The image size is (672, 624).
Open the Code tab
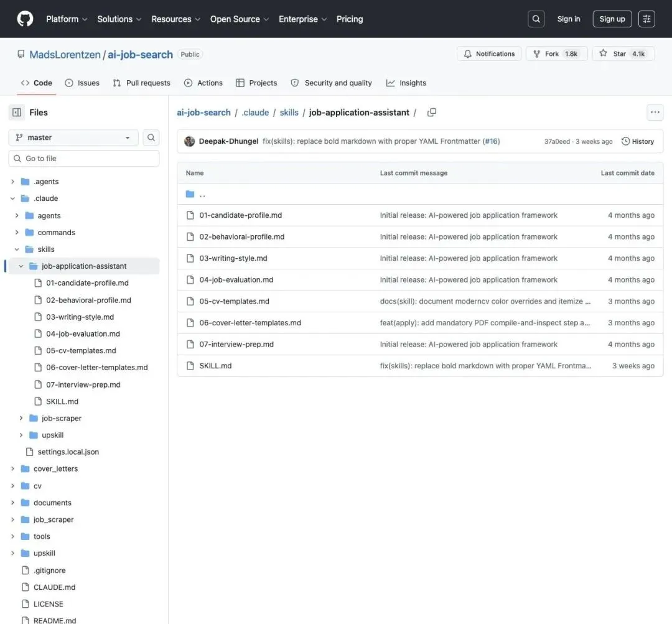37,83
